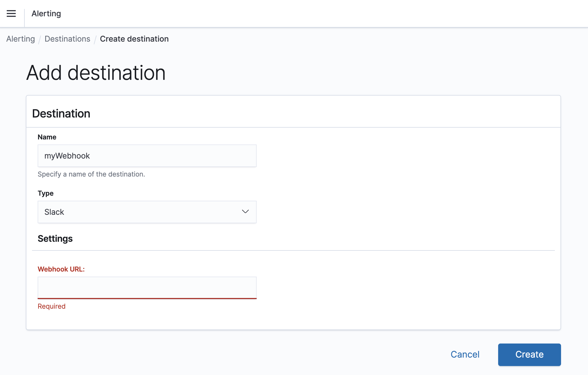Focus the Name field containing myWebhook
The image size is (588, 375).
pyautogui.click(x=147, y=156)
